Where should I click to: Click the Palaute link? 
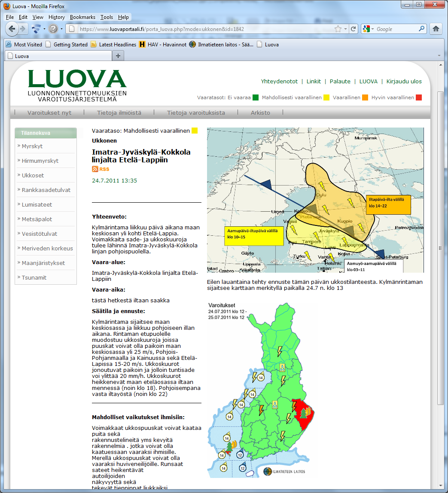(x=340, y=81)
